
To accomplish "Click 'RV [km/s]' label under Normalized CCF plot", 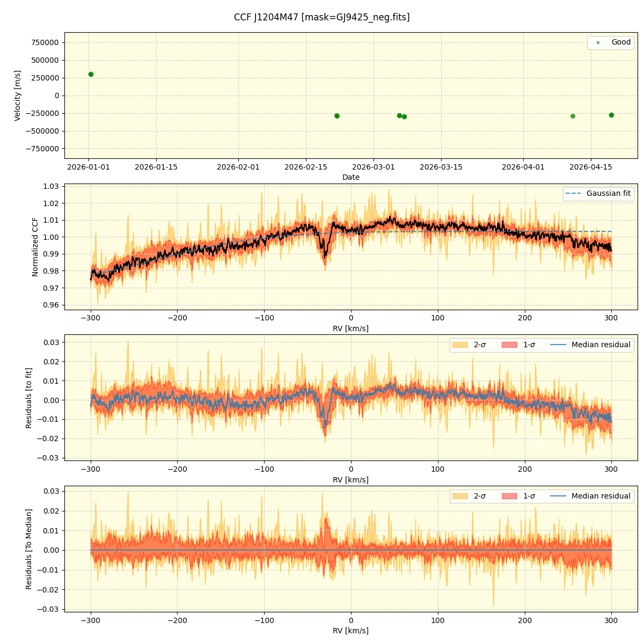I will coord(351,328).
